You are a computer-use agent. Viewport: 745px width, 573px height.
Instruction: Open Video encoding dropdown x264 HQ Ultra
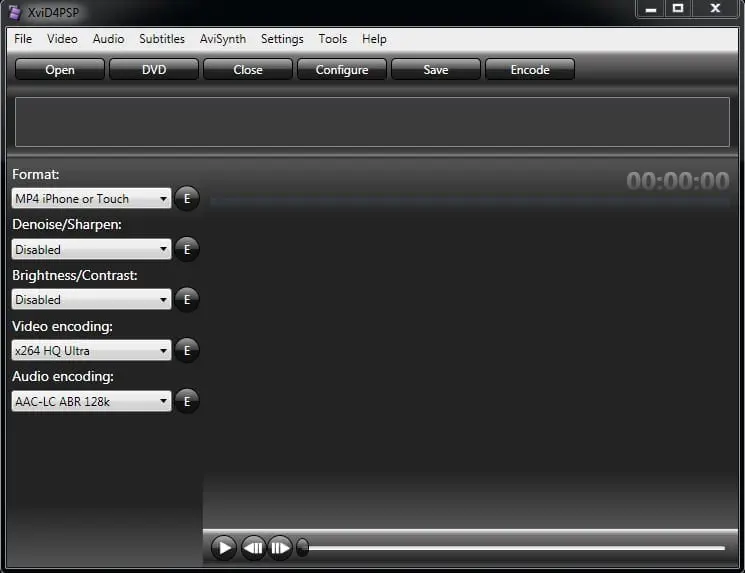pos(91,351)
